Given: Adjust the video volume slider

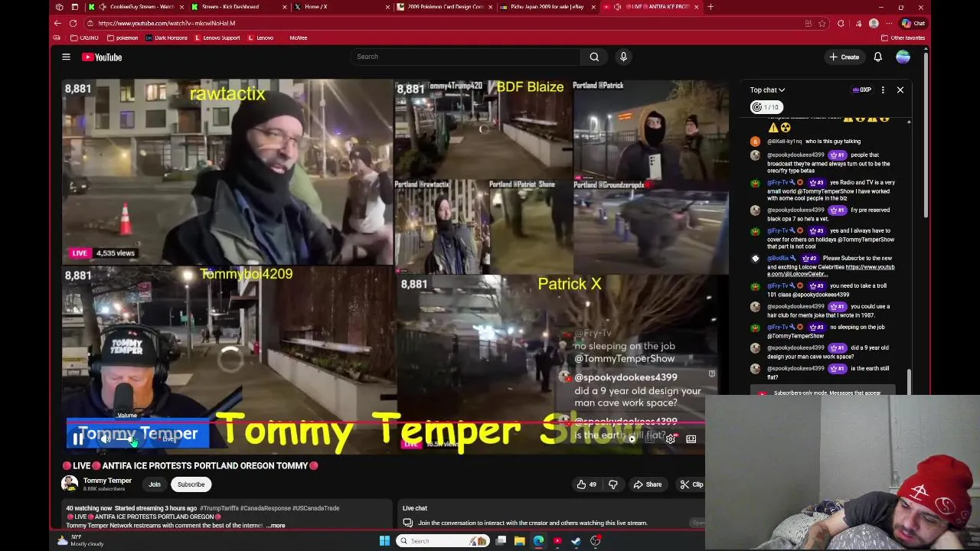Looking at the screenshot, I should click(x=129, y=439).
